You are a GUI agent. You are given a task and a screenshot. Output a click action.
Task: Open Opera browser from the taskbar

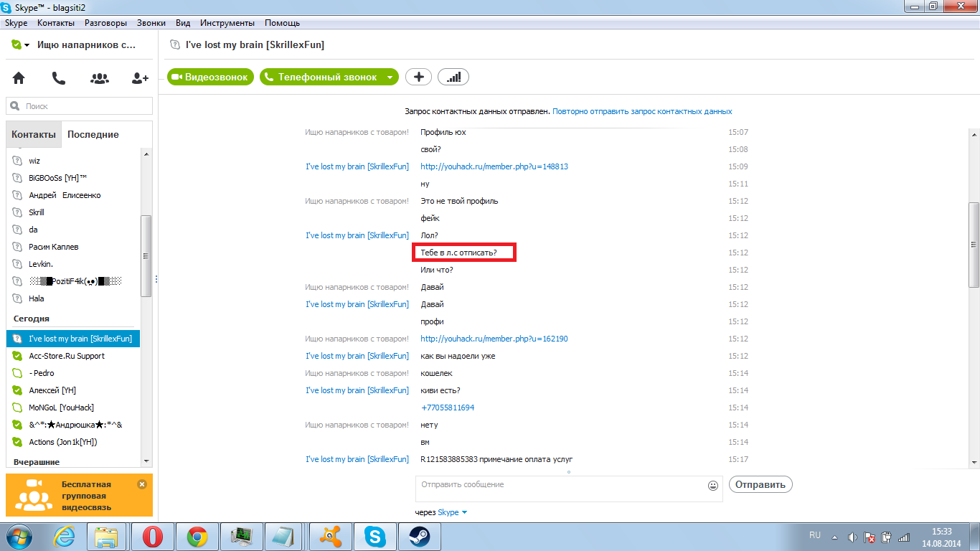(152, 536)
